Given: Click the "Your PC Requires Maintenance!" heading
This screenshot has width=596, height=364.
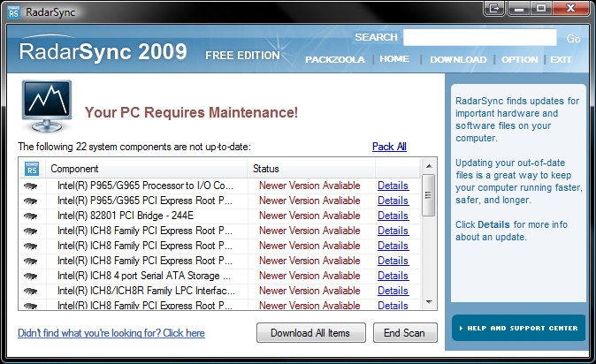Looking at the screenshot, I should click(191, 113).
